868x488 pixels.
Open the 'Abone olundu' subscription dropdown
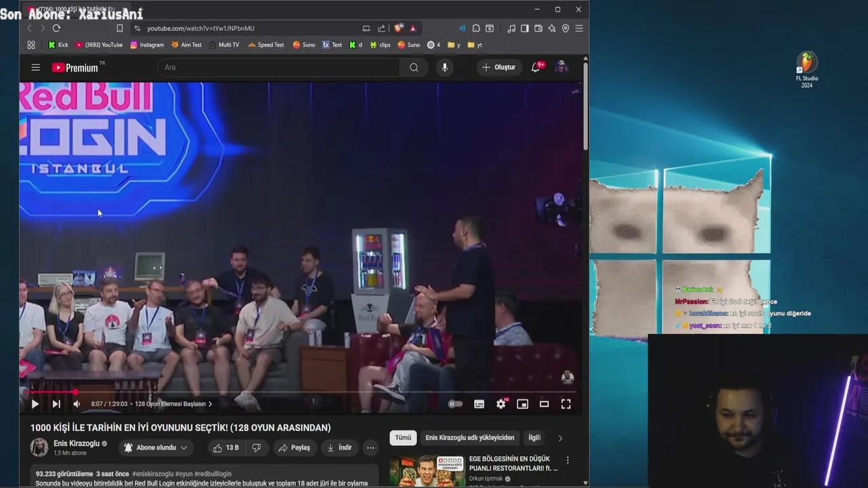pyautogui.click(x=155, y=447)
